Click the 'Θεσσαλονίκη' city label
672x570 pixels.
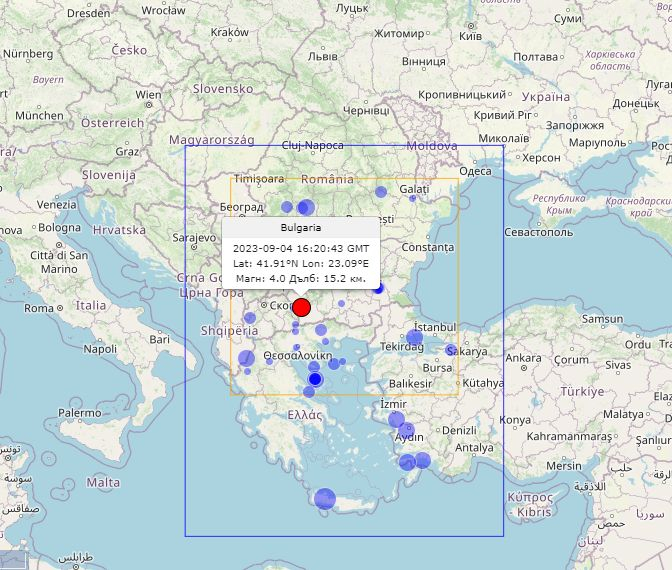click(298, 355)
